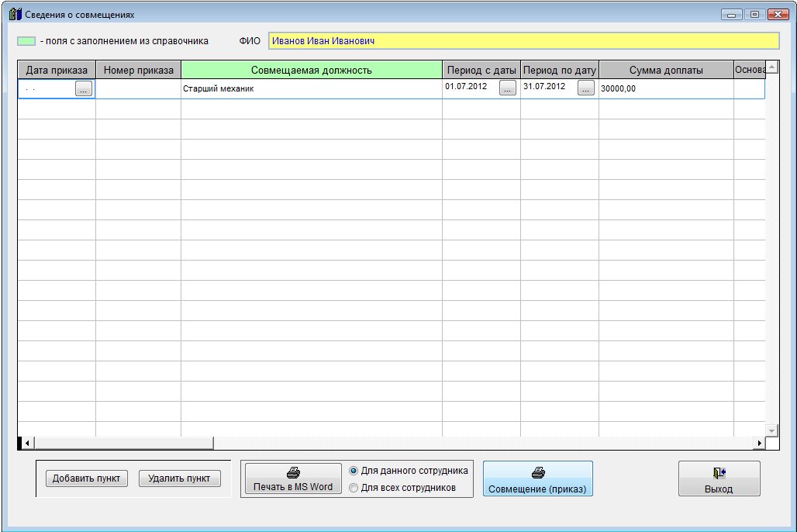
Task: Close the Сведения о совмещениях window
Action: (778, 15)
